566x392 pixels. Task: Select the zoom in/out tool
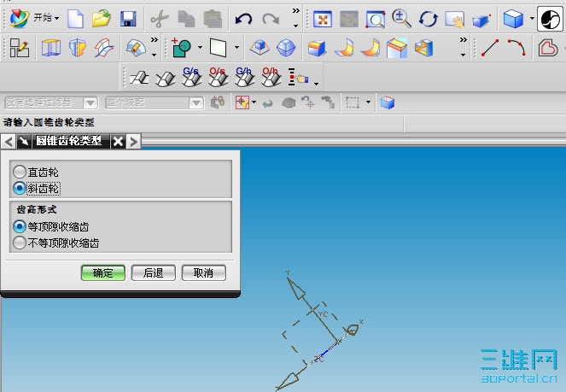click(x=401, y=19)
